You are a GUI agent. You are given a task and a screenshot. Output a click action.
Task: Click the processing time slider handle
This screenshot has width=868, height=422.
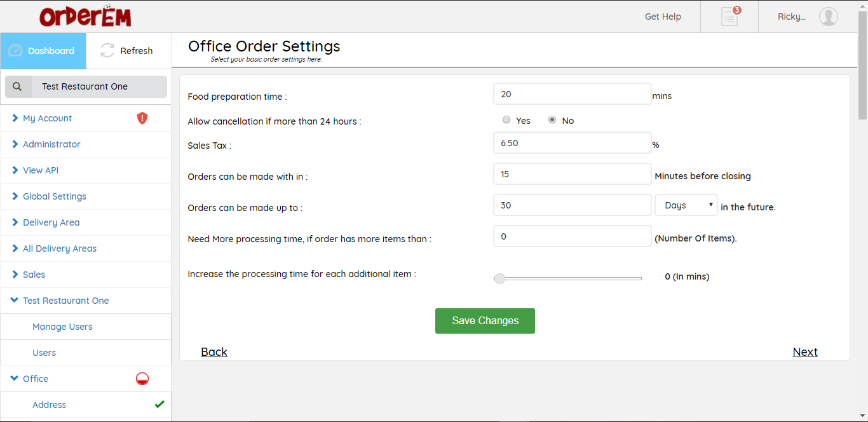click(499, 278)
